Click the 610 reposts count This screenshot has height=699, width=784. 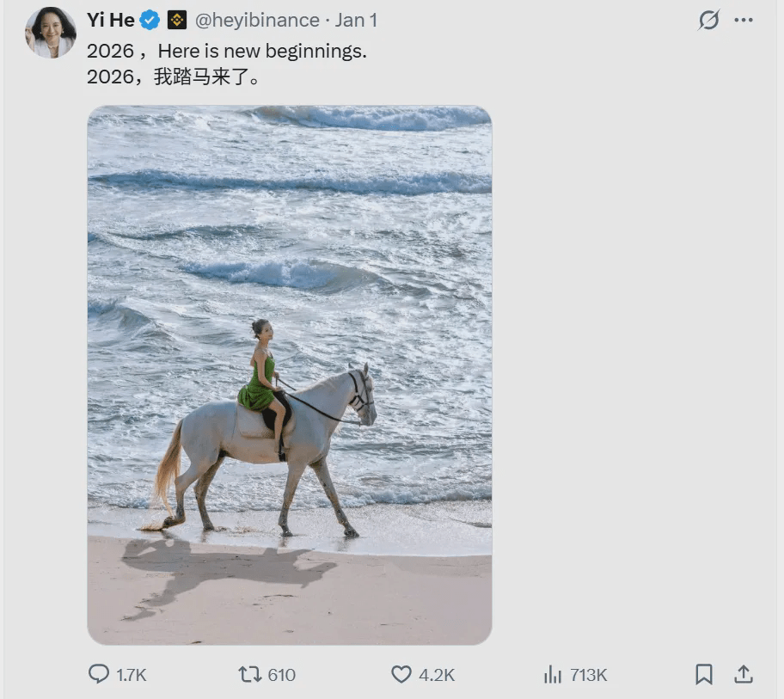[282, 675]
